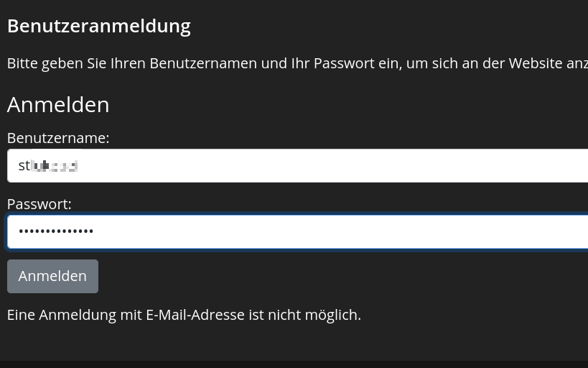588x368 pixels.
Task: Click the "Benutzeranmeldung" page heading
Action: pos(99,27)
